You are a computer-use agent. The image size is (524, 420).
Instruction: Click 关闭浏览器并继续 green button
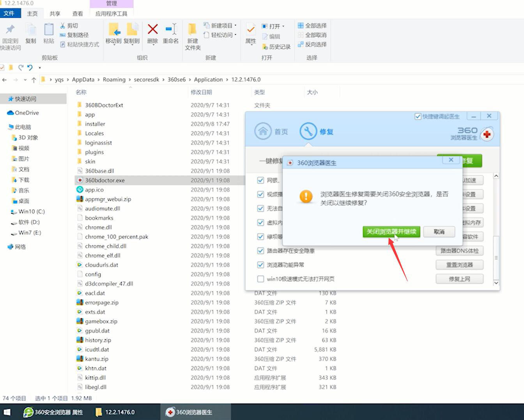click(x=391, y=232)
